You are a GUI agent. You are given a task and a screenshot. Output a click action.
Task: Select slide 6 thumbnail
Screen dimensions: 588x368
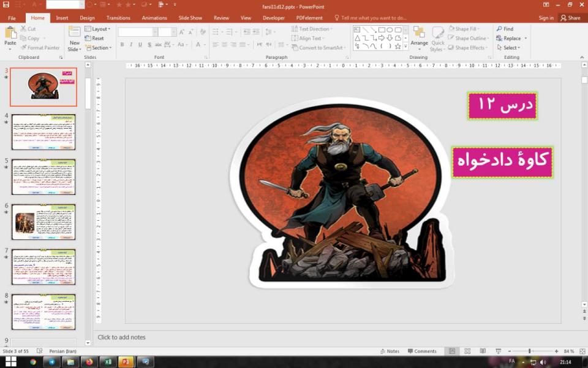43,222
